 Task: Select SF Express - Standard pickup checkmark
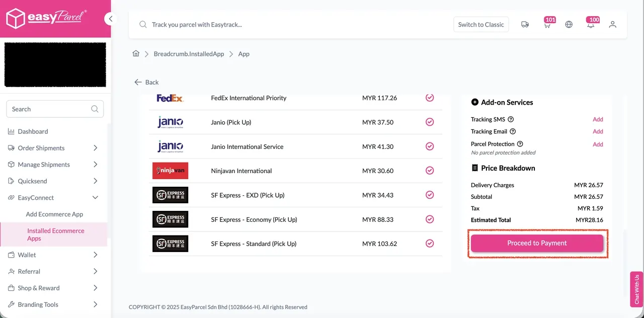click(430, 244)
